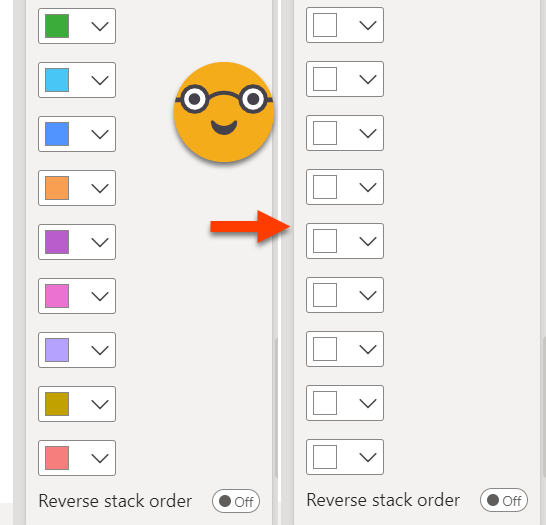Click the salmon red color swatch
This screenshot has height=525, width=546.
[x=57, y=458]
